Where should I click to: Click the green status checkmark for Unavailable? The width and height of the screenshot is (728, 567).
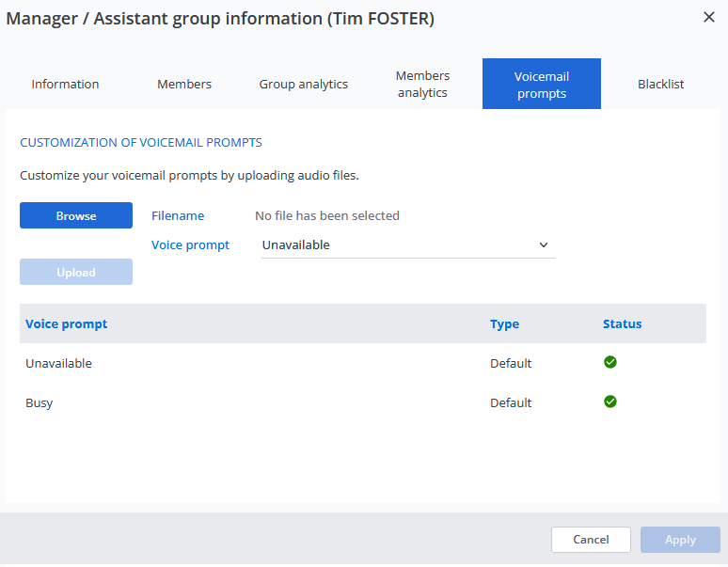[610, 362]
